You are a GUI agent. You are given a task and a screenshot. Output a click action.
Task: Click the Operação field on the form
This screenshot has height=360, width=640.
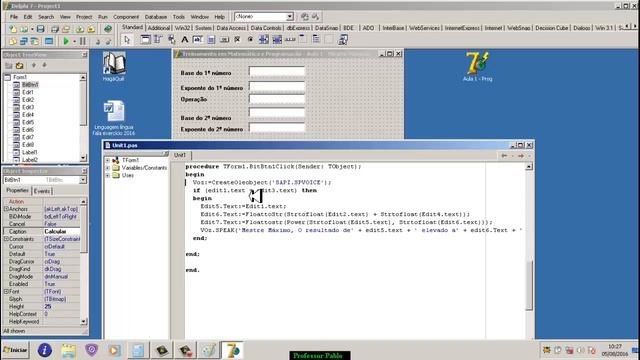[x=277, y=99]
